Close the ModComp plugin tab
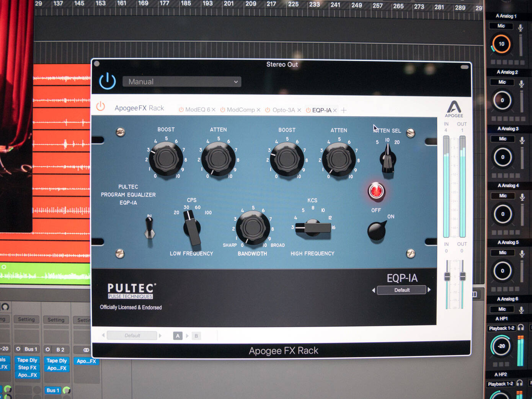Screen dimensions: 532x399 point(259,110)
